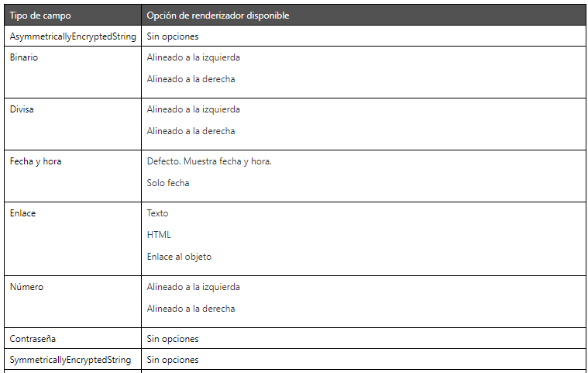
Task: Select the "Fecha y hora" cell
Action: pyautogui.click(x=36, y=161)
